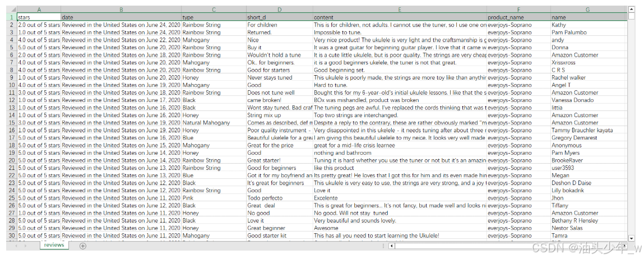
Task: Select the type cell 'Natural Mahogany'
Action: pyautogui.click(x=214, y=123)
